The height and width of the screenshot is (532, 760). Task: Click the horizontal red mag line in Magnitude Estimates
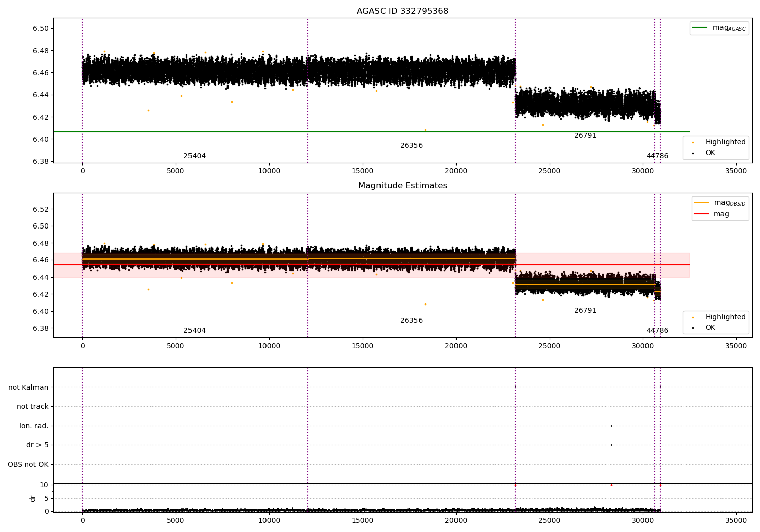coord(371,265)
